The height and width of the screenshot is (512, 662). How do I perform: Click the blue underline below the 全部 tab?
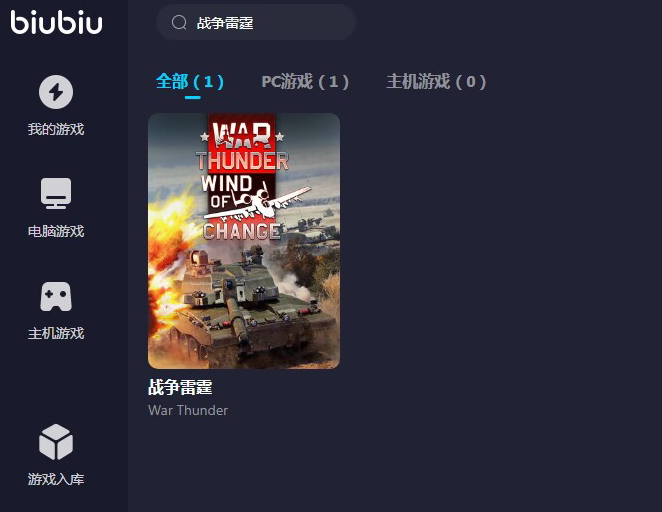[x=193, y=98]
